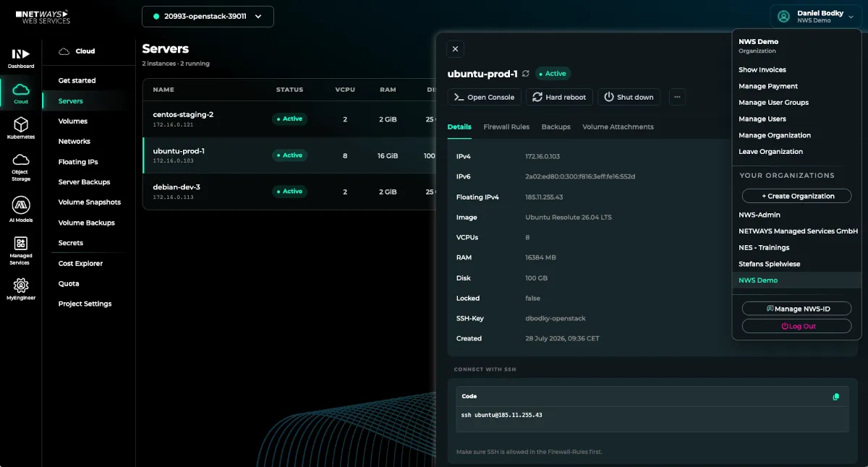
Task: Open Volume Snapshots in Cloud menu
Action: pos(90,202)
